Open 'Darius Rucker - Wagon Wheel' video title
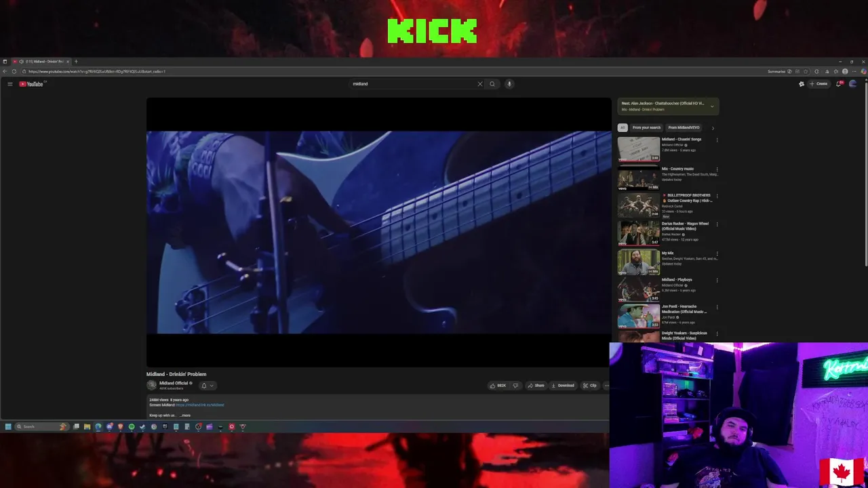The width and height of the screenshot is (868, 488). [685, 226]
